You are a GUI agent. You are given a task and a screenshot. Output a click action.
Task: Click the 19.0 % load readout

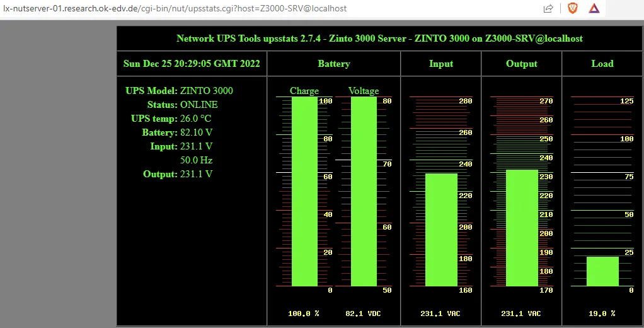click(602, 313)
